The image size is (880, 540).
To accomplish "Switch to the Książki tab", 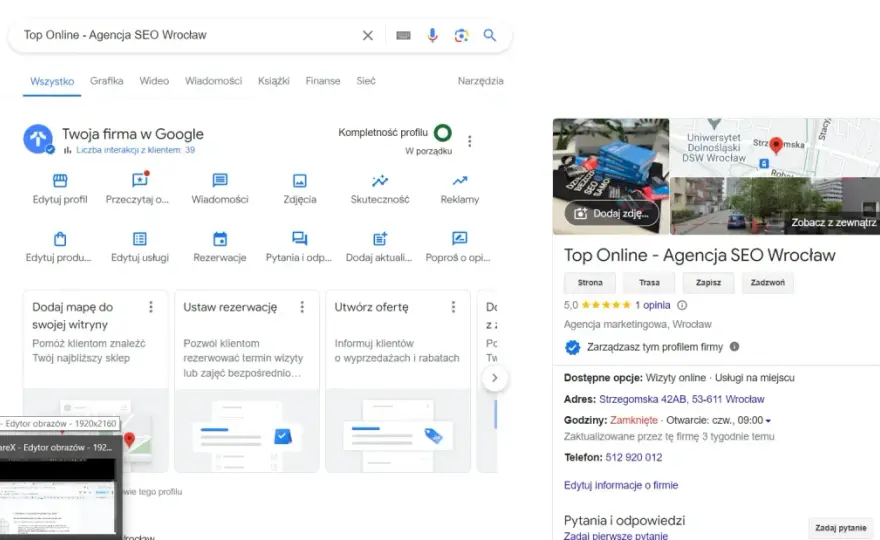I will (274, 81).
